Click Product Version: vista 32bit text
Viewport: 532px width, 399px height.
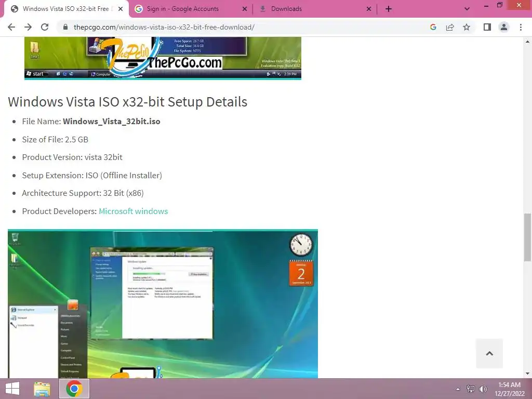[72, 157]
